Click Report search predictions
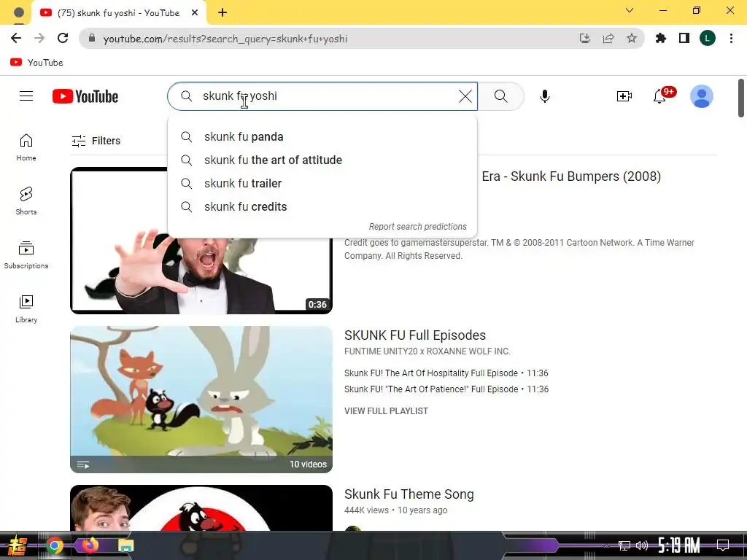747x560 pixels. 418,227
